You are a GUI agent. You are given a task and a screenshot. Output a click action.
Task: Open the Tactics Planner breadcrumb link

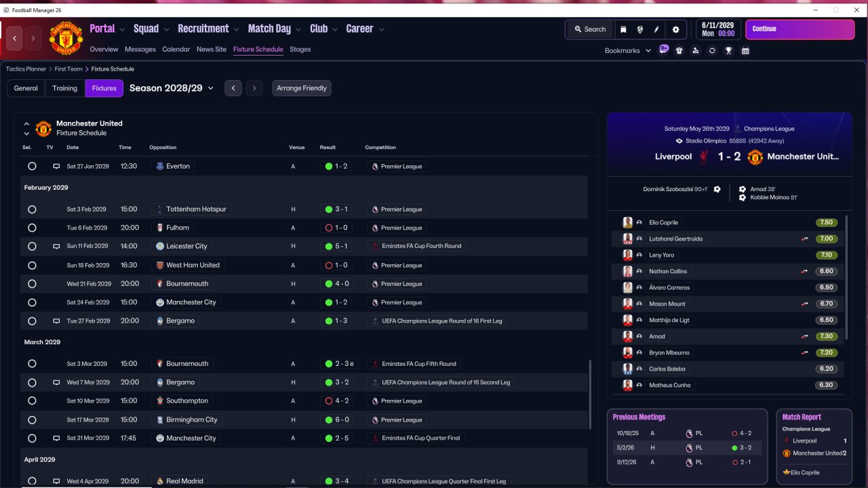click(x=26, y=69)
